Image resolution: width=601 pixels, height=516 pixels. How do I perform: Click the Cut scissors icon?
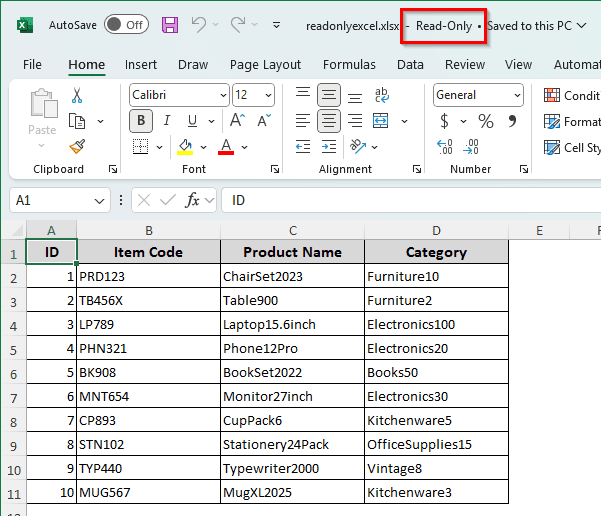(77, 96)
